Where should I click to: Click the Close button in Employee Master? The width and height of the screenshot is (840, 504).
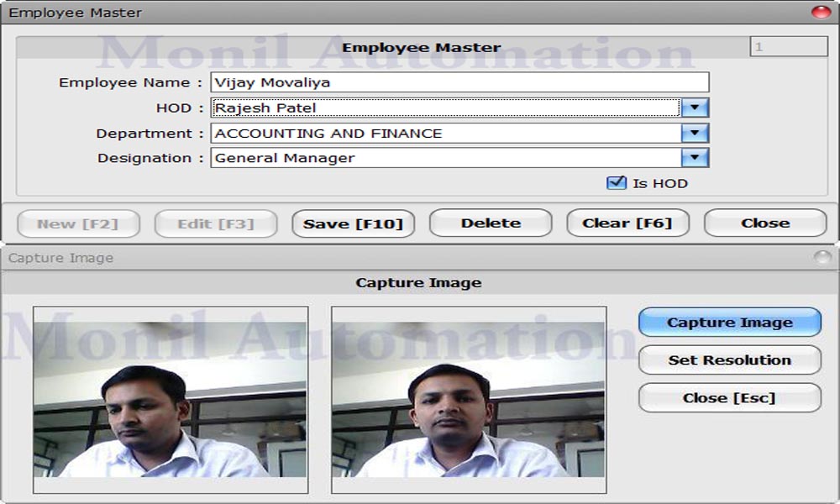tap(765, 223)
